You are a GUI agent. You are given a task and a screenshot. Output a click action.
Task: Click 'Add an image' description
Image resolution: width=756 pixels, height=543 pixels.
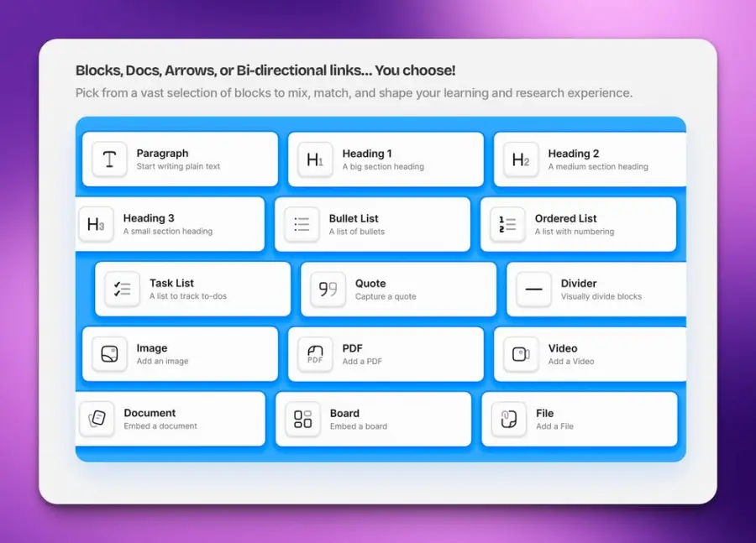(162, 362)
